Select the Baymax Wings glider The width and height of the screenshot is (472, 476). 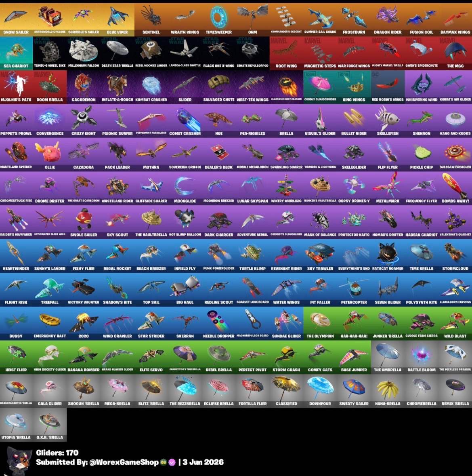[x=455, y=19]
